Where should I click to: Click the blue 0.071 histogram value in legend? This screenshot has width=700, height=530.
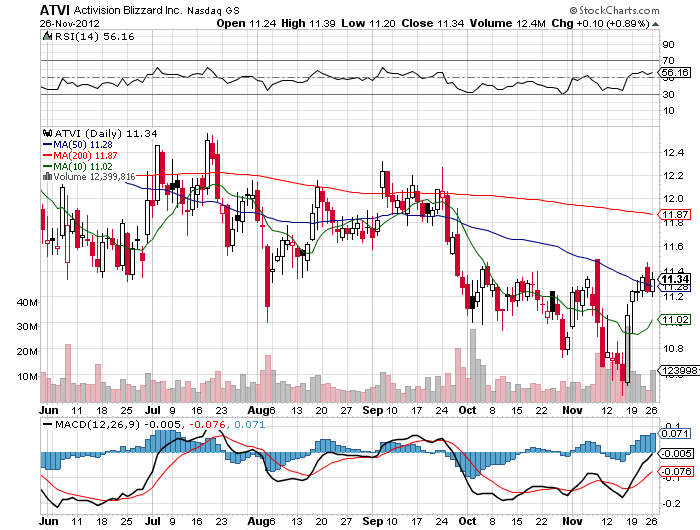pyautogui.click(x=250, y=424)
